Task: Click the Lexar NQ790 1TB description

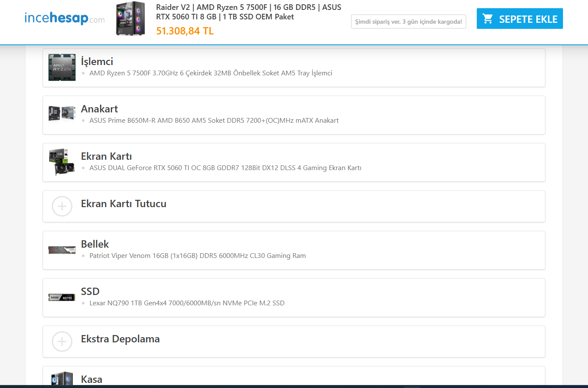Action: click(187, 303)
